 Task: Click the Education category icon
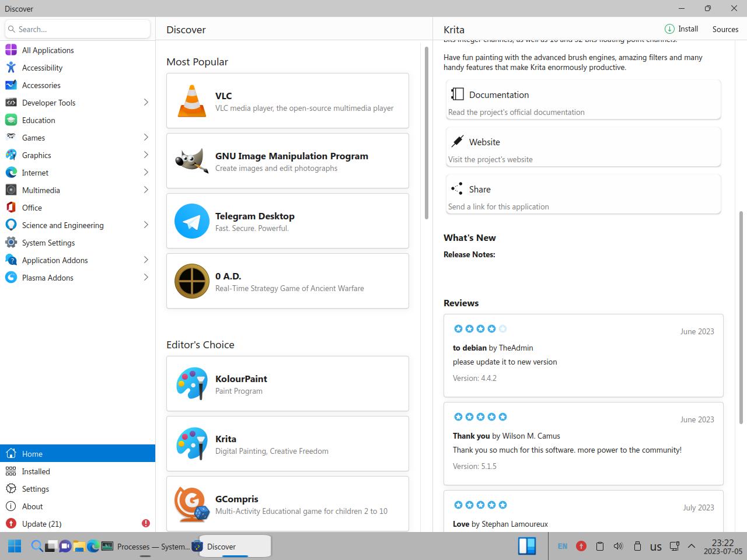click(11, 120)
